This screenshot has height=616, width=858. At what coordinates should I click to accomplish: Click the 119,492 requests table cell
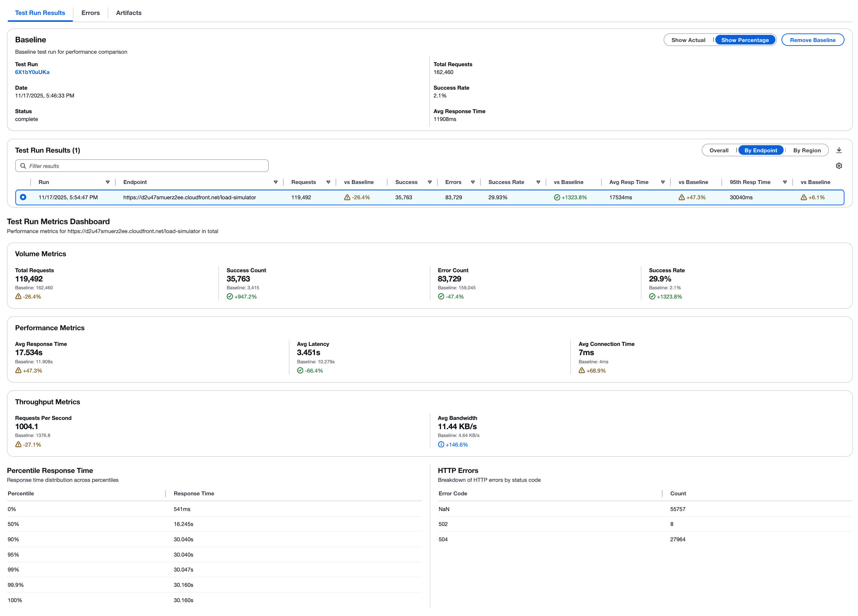click(x=301, y=197)
